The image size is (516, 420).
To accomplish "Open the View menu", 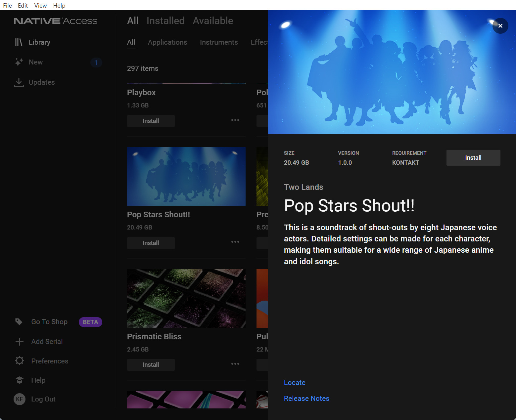I will pos(40,5).
